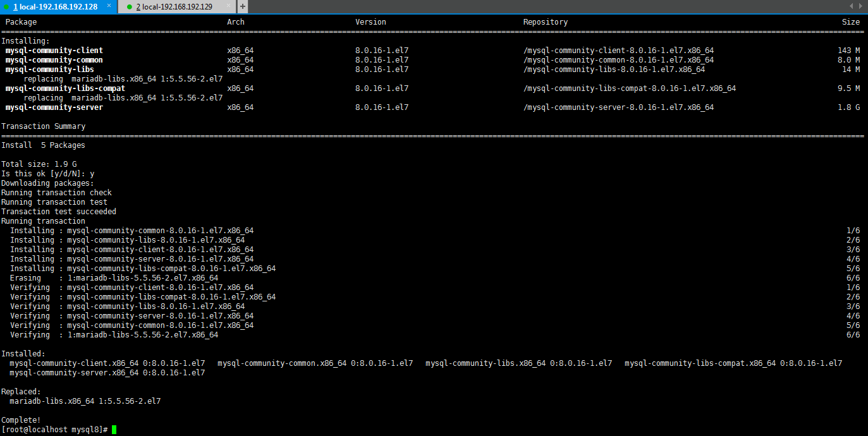Click repository path "/mysql-community-client-8.0.16-1.el7.x86_64"
Screen dimensions: 868x436
coord(618,51)
